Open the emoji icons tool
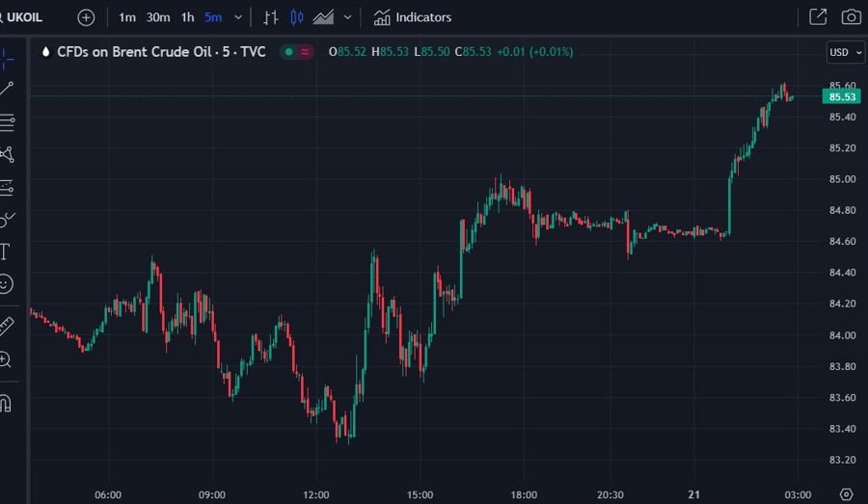This screenshot has width=868, height=504. (6, 284)
